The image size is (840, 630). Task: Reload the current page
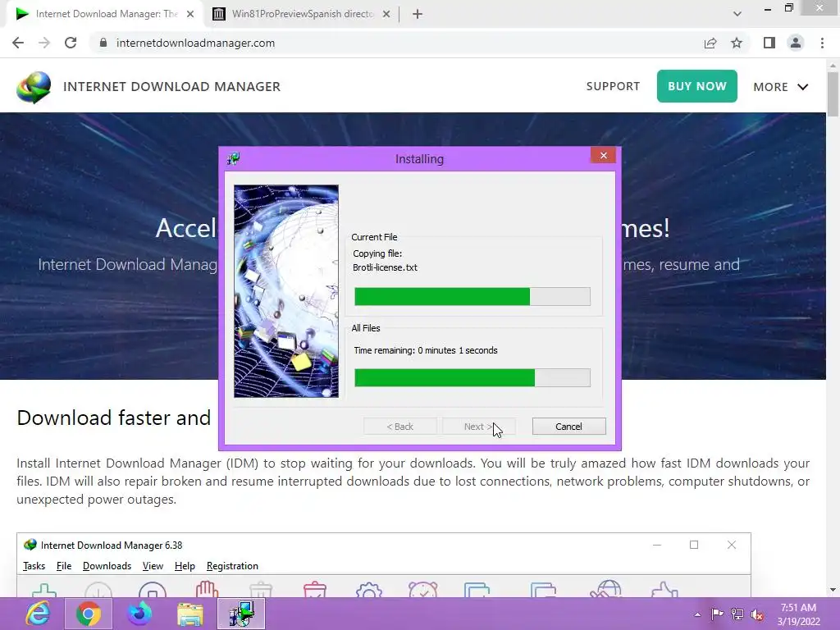[x=71, y=43]
